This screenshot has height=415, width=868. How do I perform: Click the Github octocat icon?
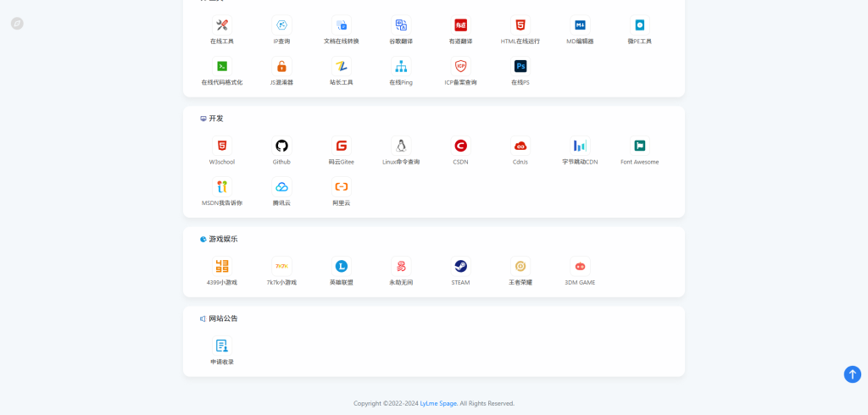click(x=281, y=146)
